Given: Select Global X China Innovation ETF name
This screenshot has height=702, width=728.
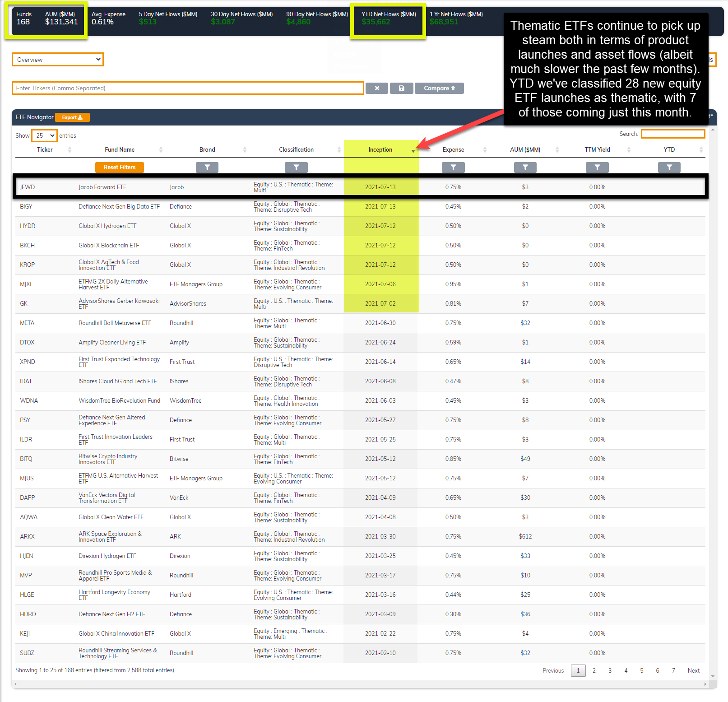Looking at the screenshot, I should (x=116, y=634).
